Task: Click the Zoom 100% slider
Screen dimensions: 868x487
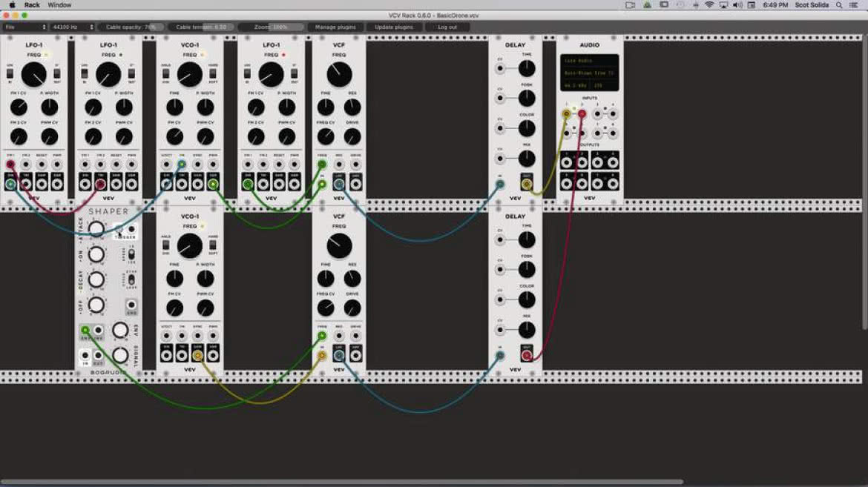Action: point(272,27)
